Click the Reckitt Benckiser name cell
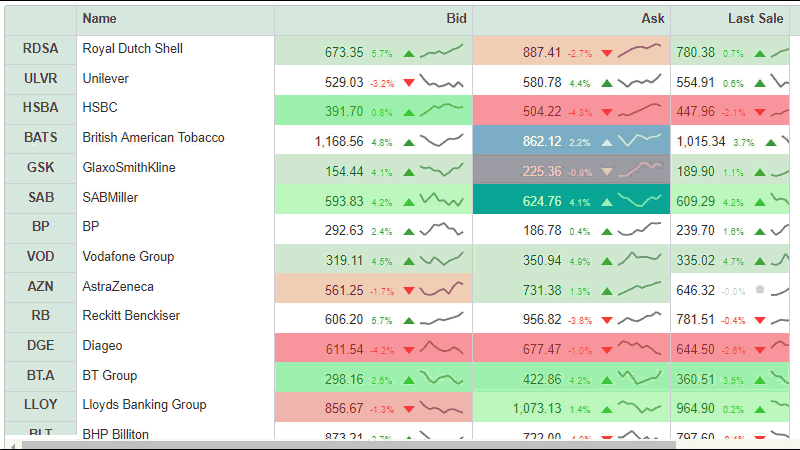This screenshot has width=800, height=450. [x=131, y=316]
